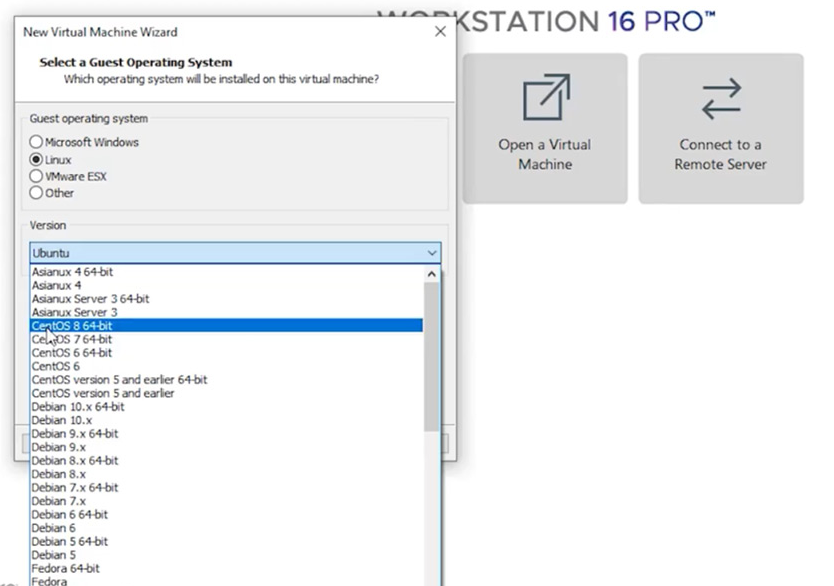
Task: Select Microsoft Windows radio button
Action: [x=36, y=142]
